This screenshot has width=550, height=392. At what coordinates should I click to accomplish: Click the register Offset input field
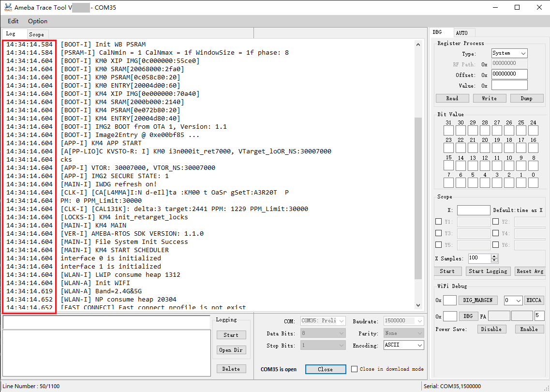point(509,75)
